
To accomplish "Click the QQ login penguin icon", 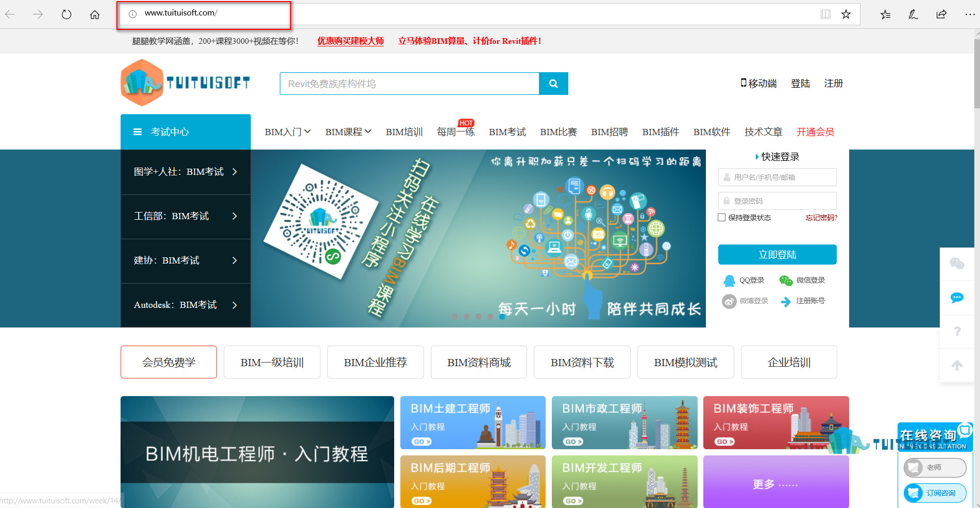I will 729,281.
